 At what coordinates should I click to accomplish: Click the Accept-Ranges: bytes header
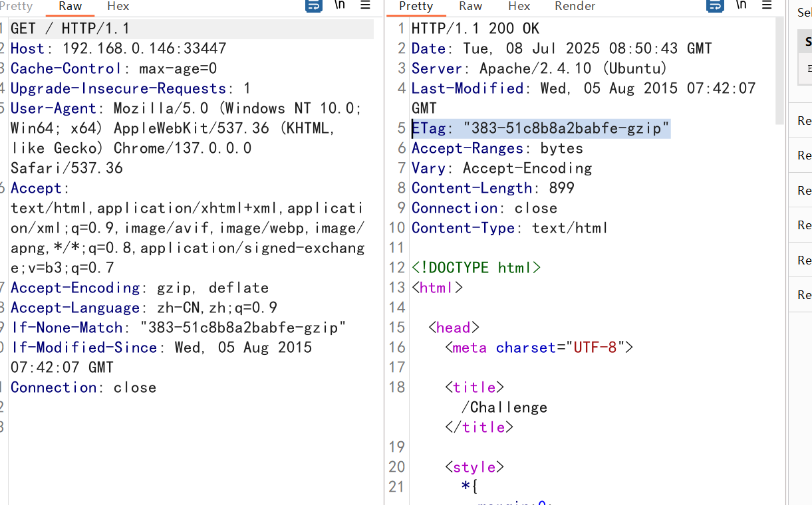click(497, 148)
